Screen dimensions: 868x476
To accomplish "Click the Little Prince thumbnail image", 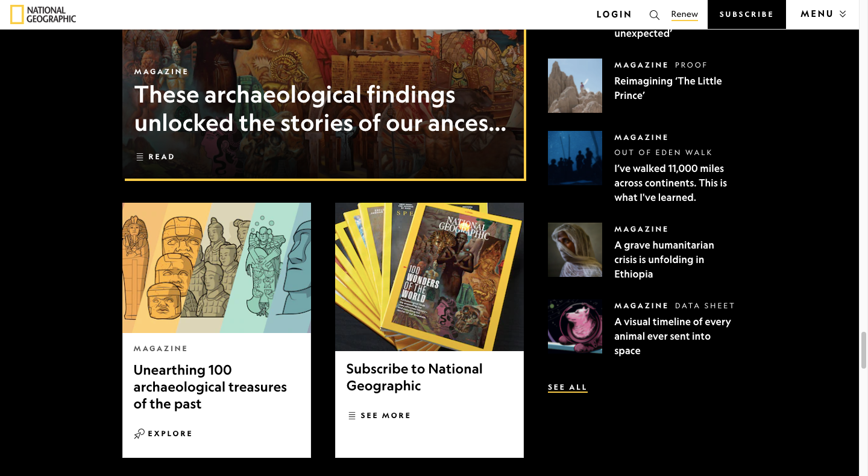I will coord(575,86).
